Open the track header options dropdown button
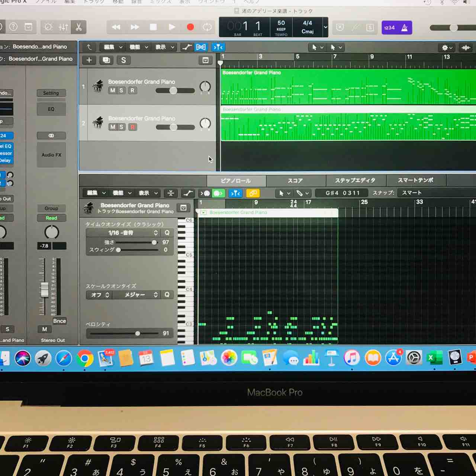The image size is (476, 476). click(205, 60)
